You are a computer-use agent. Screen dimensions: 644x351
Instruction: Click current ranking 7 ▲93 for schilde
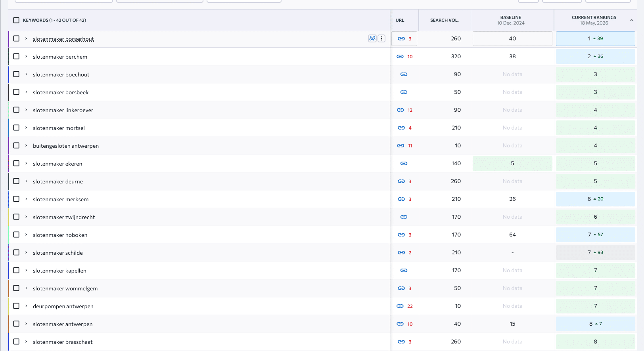click(595, 252)
